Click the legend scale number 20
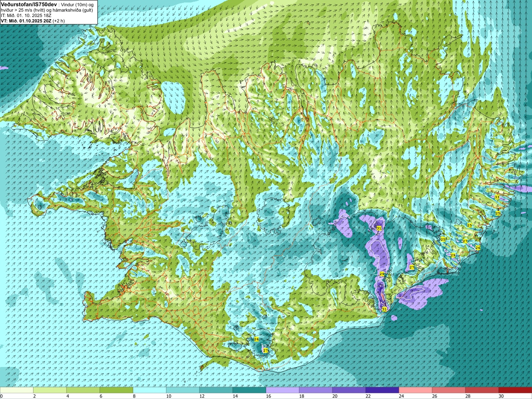Screen dimensions: 532x399 click(336, 396)
